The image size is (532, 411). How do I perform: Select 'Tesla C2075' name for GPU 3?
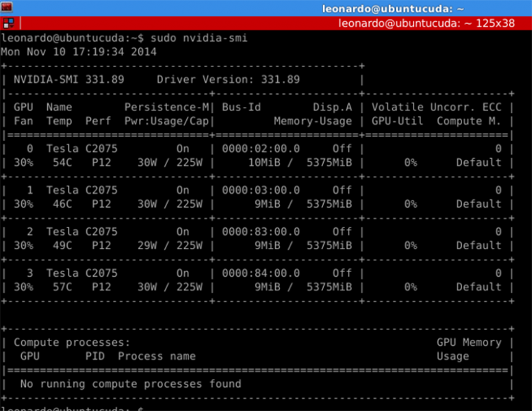81,273
